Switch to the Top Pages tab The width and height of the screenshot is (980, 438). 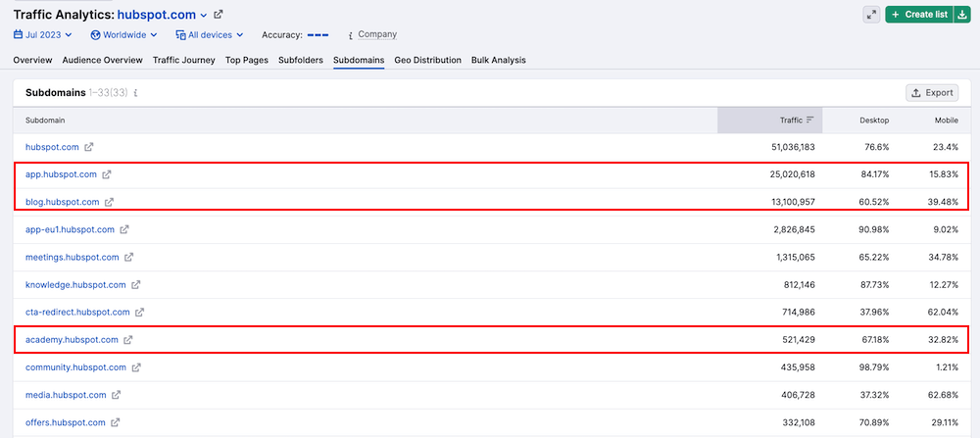point(247,61)
